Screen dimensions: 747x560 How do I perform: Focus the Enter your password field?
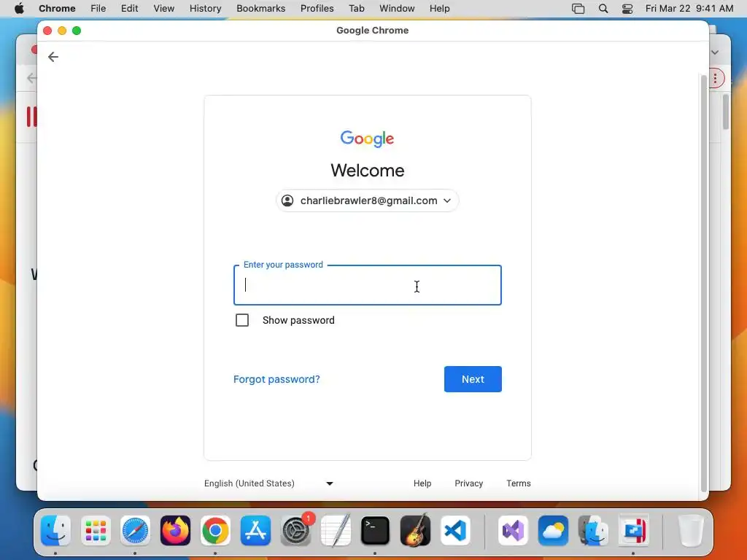coord(368,285)
